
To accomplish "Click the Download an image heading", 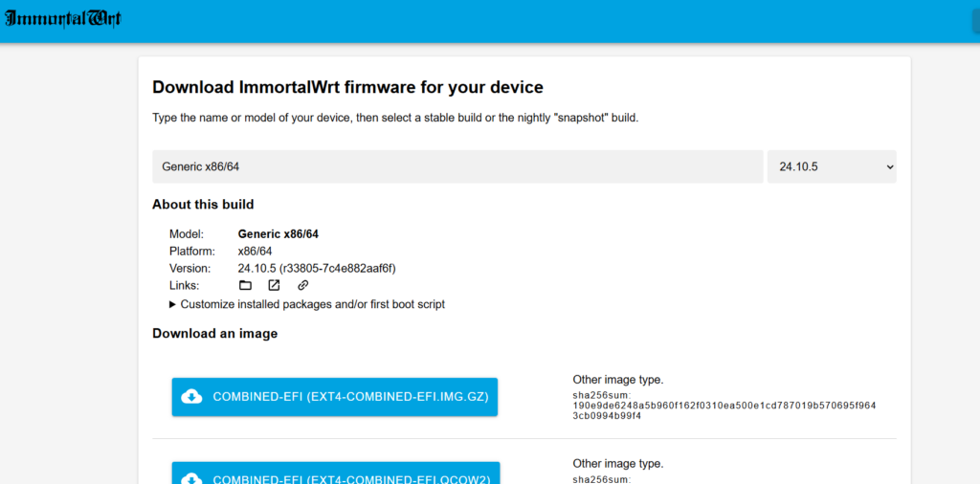I will point(214,333).
